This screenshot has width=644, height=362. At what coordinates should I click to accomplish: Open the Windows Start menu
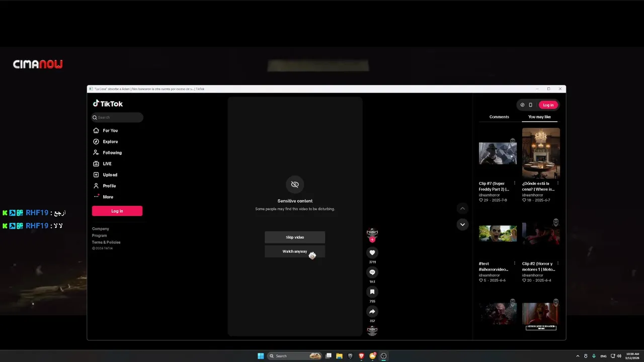coord(261,356)
